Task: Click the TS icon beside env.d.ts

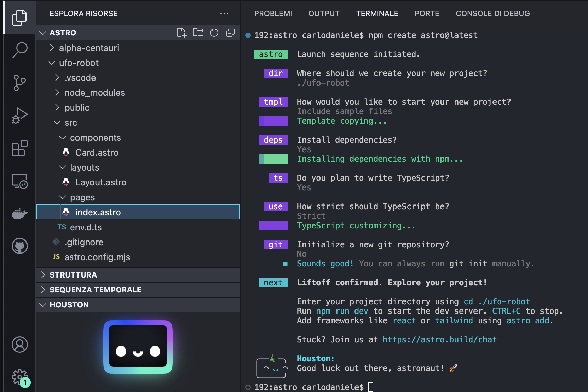Action: 62,227
